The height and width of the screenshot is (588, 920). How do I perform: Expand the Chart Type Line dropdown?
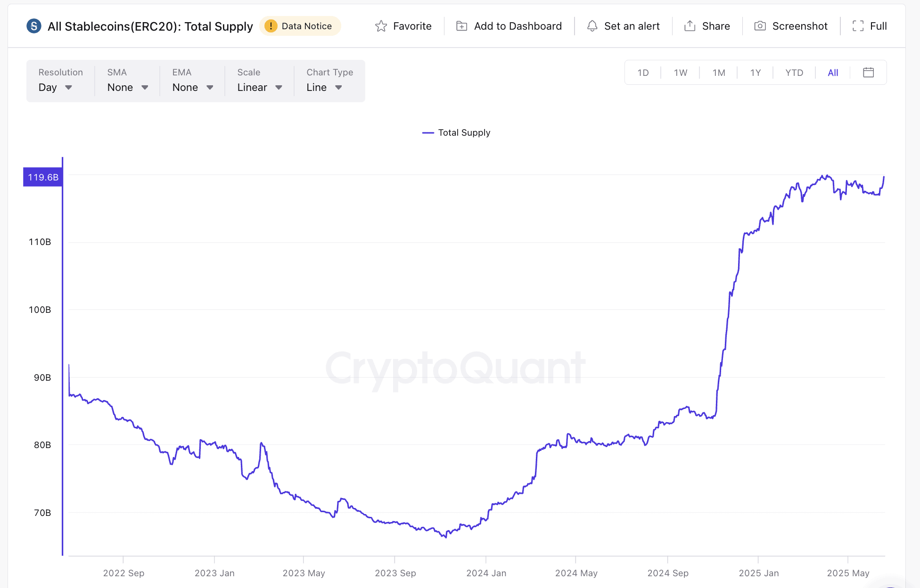(324, 88)
